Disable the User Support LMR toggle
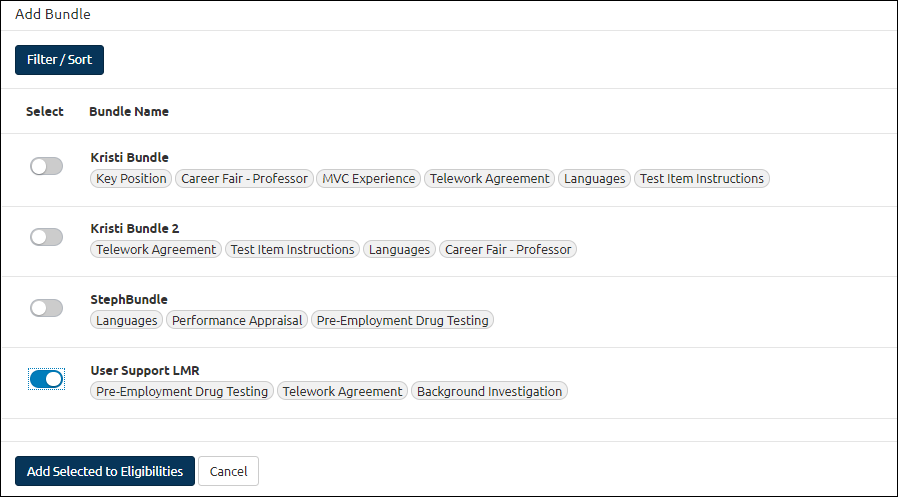898x497 pixels. [x=46, y=379]
